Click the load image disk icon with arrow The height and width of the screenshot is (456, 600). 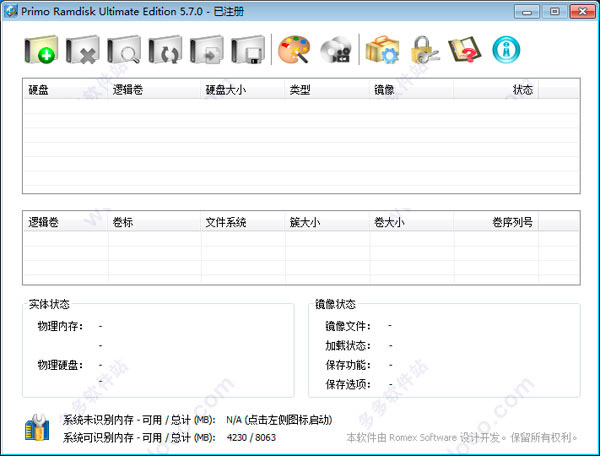207,50
